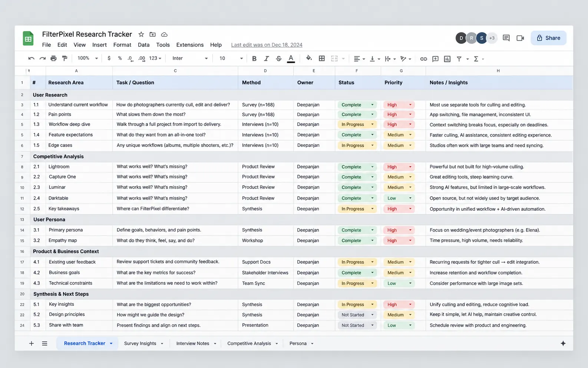Click the Merge cells icon
This screenshot has width=588, height=368.
coord(334,58)
